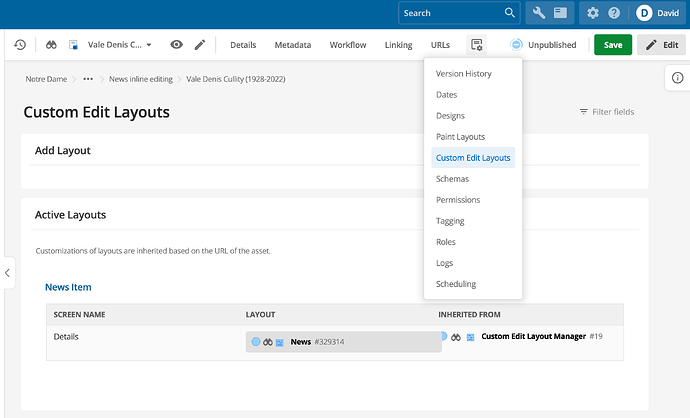Click the News Item heading link
Viewport: 690px width, 418px height.
68,287
